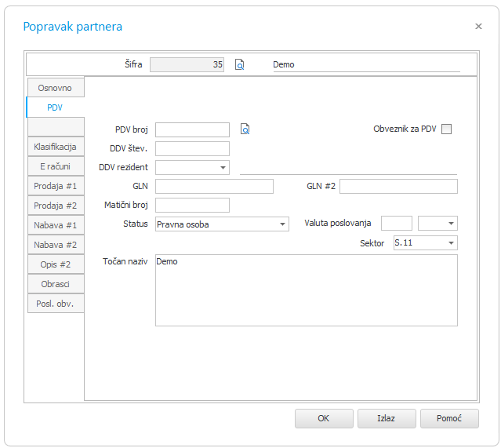This screenshot has width=501, height=448.
Task: Switch to Prodaja #2 tab
Action: tap(56, 206)
